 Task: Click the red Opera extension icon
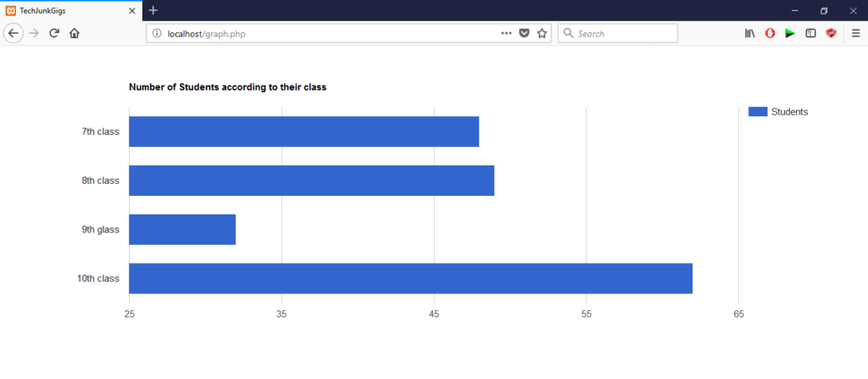[770, 33]
